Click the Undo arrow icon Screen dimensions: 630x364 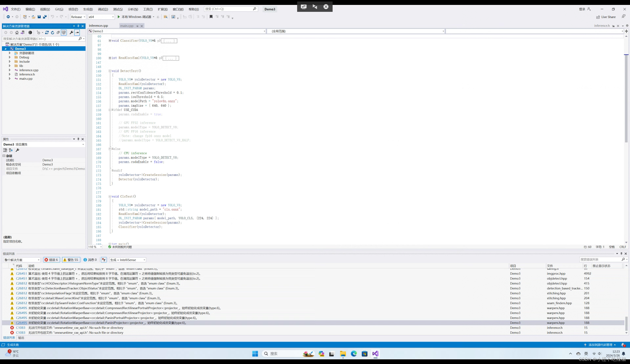coord(52,17)
